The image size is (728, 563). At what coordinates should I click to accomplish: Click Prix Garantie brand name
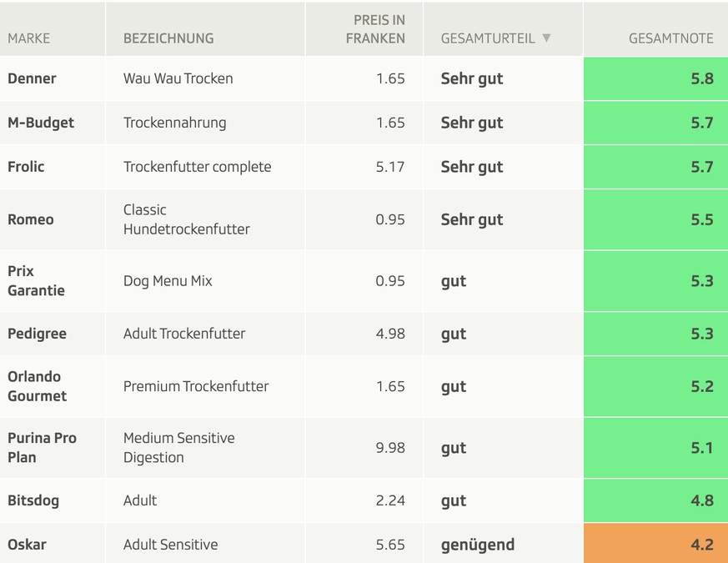click(x=36, y=281)
